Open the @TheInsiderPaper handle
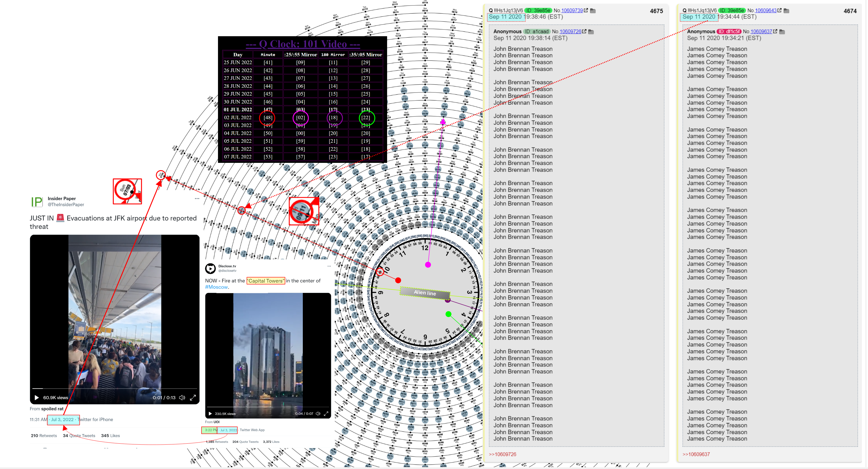The image size is (868, 469). pos(66,205)
